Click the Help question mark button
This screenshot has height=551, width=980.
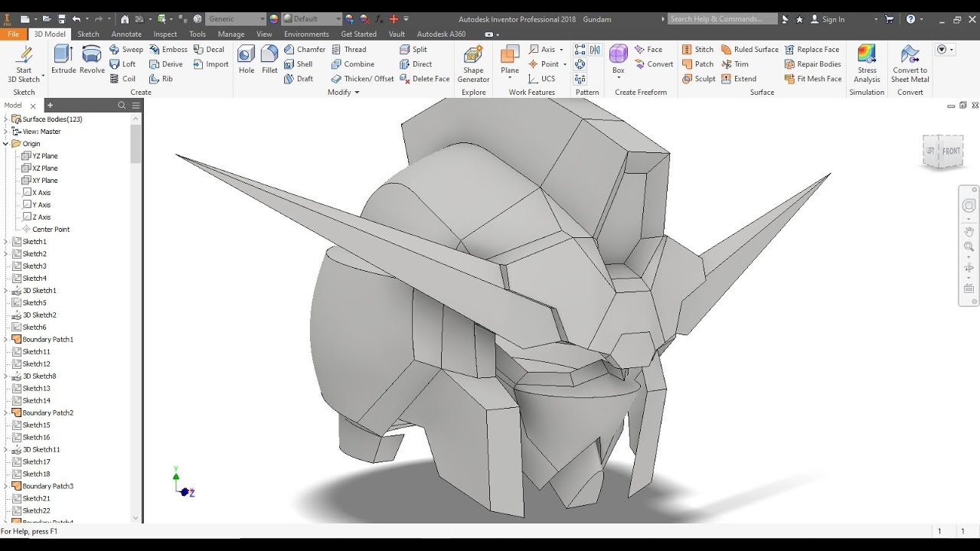tap(910, 19)
